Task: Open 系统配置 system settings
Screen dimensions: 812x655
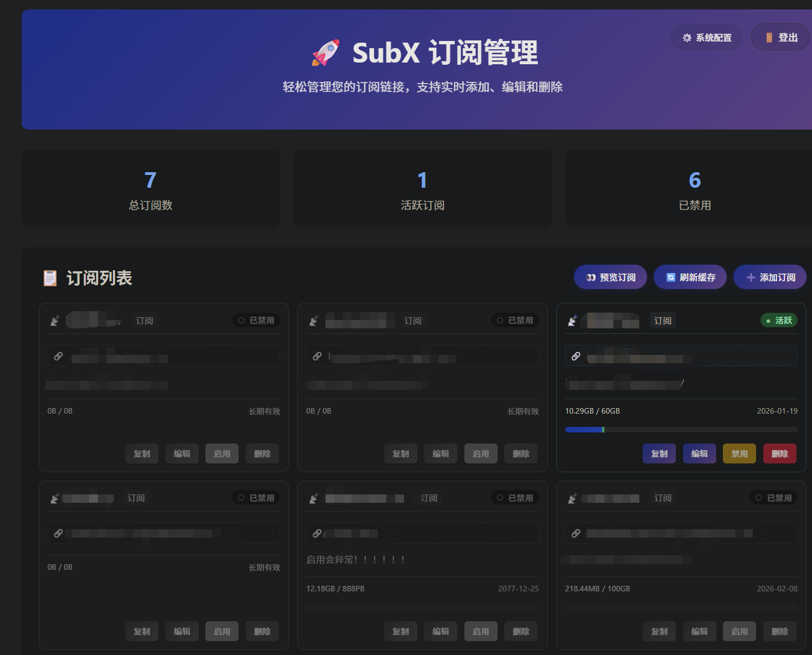Action: tap(707, 38)
